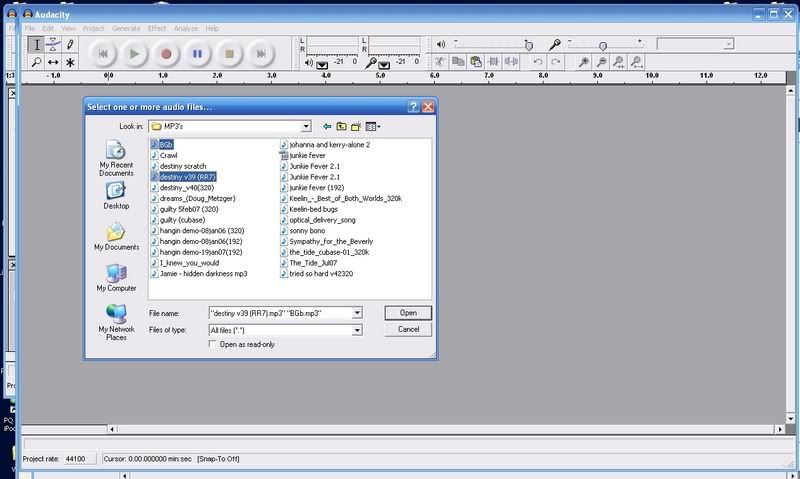
Task: Click the Skip to Start button
Action: pos(104,53)
